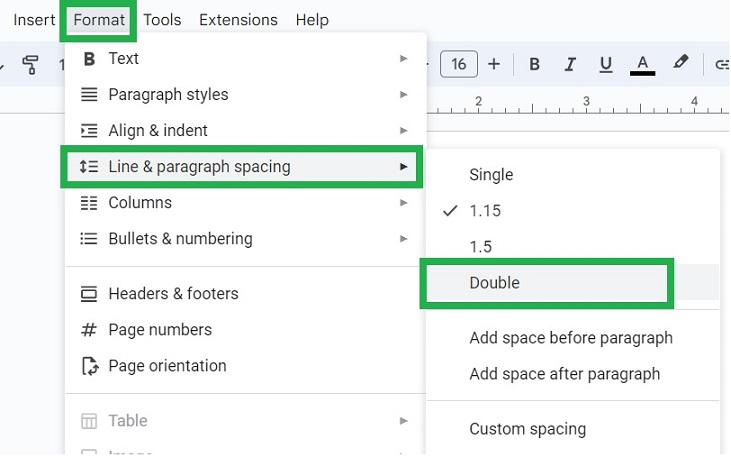Select the highlight color pen icon
This screenshot has width=731, height=457.
681,63
